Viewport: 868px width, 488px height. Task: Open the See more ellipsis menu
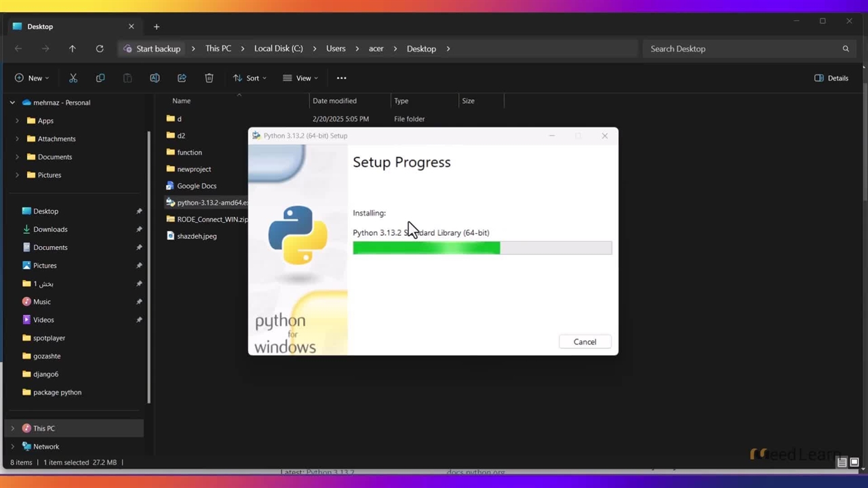pyautogui.click(x=341, y=78)
